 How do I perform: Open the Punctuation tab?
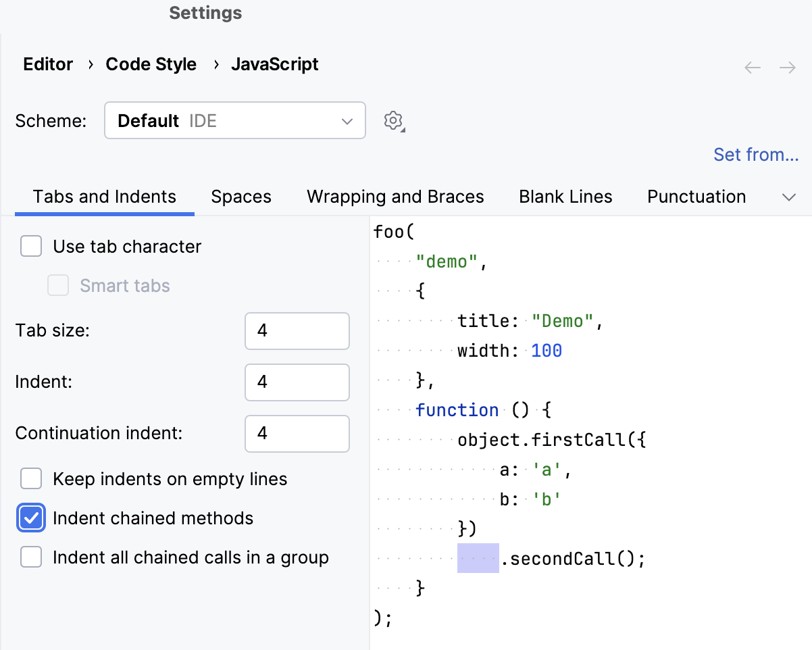pos(696,196)
